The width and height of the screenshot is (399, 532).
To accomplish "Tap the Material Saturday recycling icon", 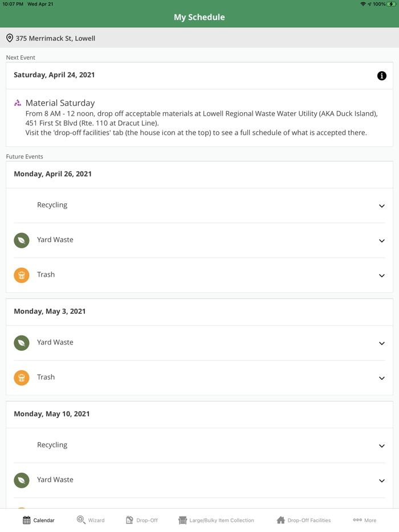I will click(x=18, y=103).
